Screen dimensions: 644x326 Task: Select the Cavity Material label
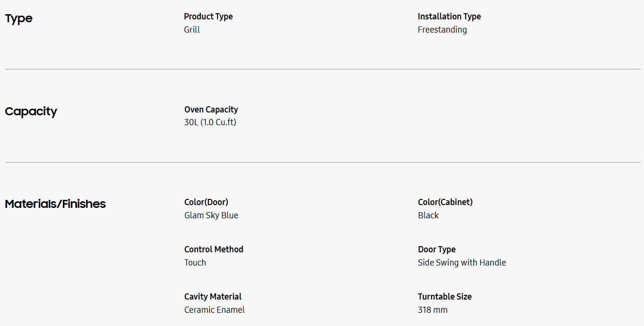[213, 297]
